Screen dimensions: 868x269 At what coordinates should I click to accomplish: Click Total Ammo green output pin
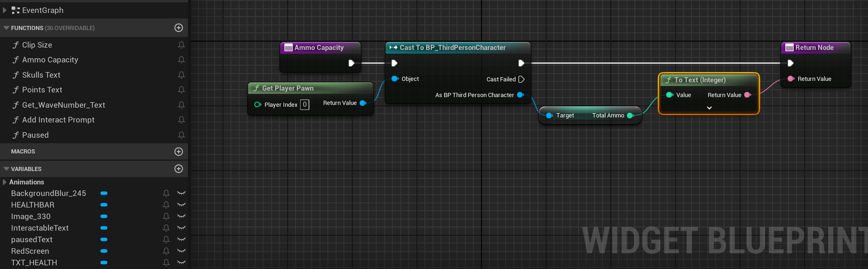[x=630, y=116]
